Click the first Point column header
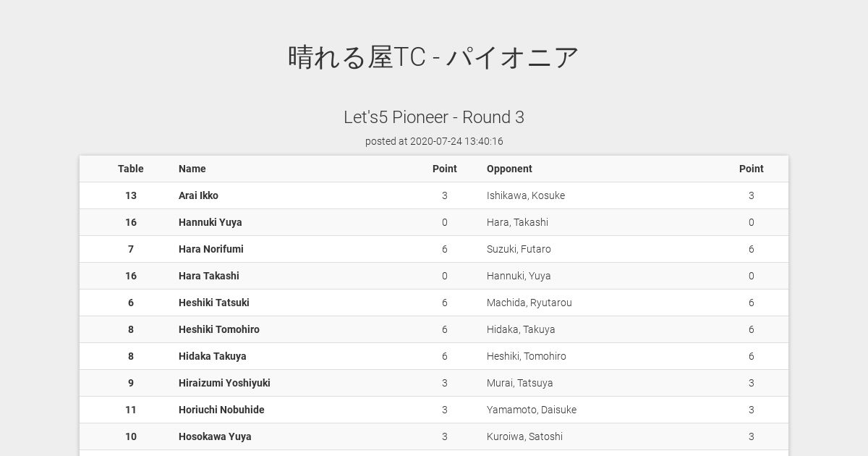This screenshot has width=868, height=456. click(x=445, y=169)
